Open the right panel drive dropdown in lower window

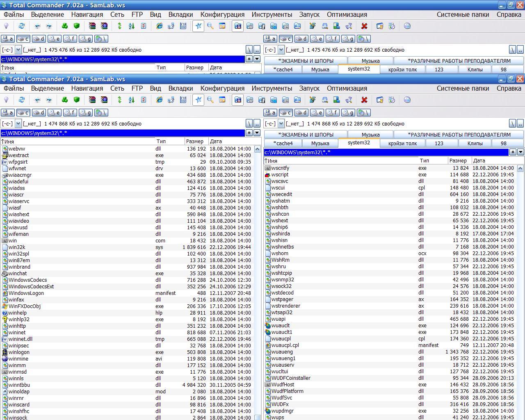[281, 123]
